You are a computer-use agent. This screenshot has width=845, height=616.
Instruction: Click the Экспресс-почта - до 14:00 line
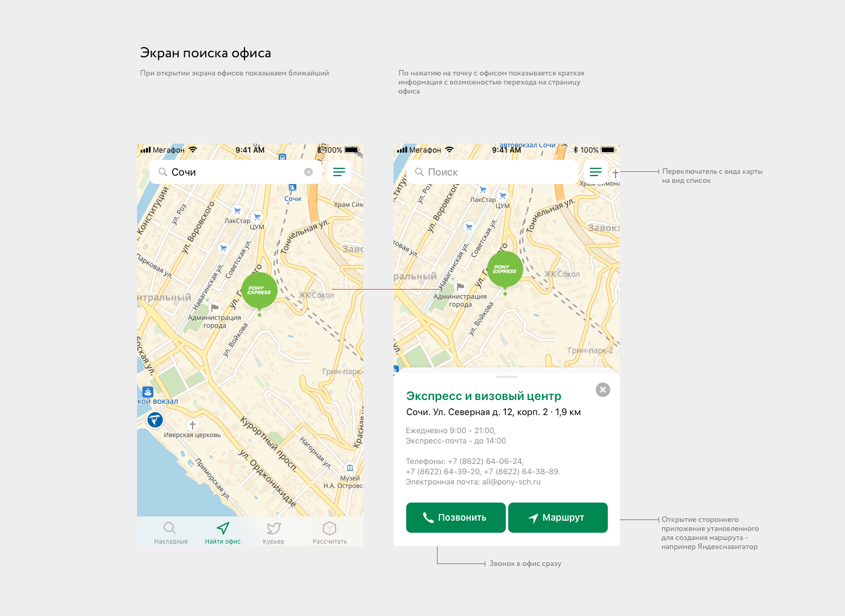456,441
